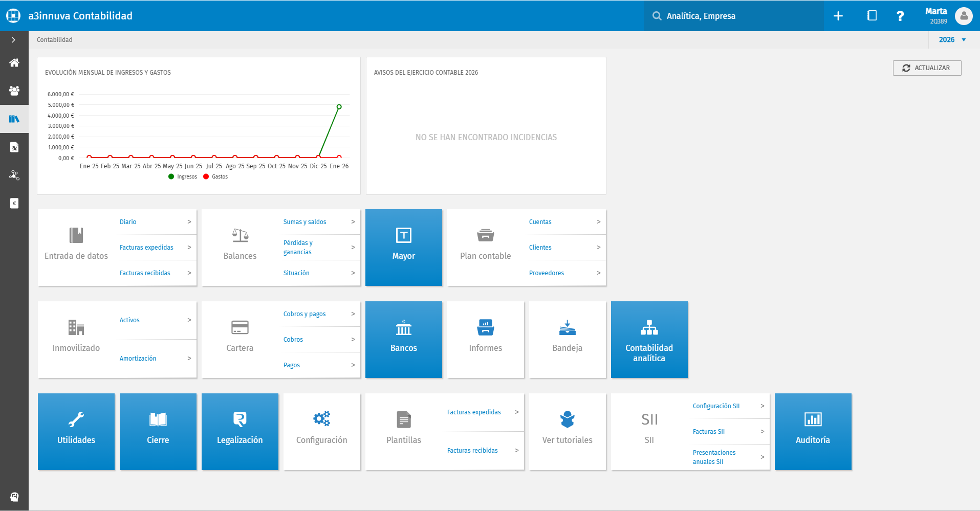Open the euro billing icon in the sidebar
Image resolution: width=980 pixels, height=511 pixels.
tap(14, 203)
